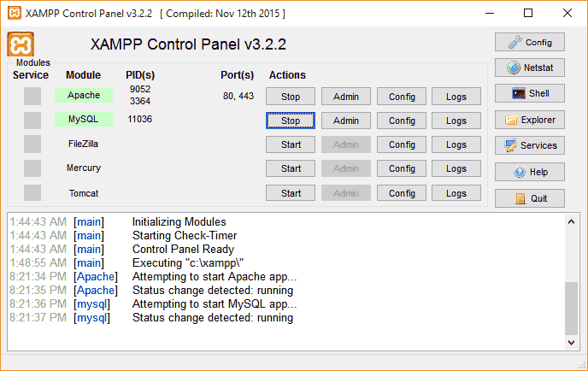Click the Apache ports 80, 443 value

[x=238, y=96]
